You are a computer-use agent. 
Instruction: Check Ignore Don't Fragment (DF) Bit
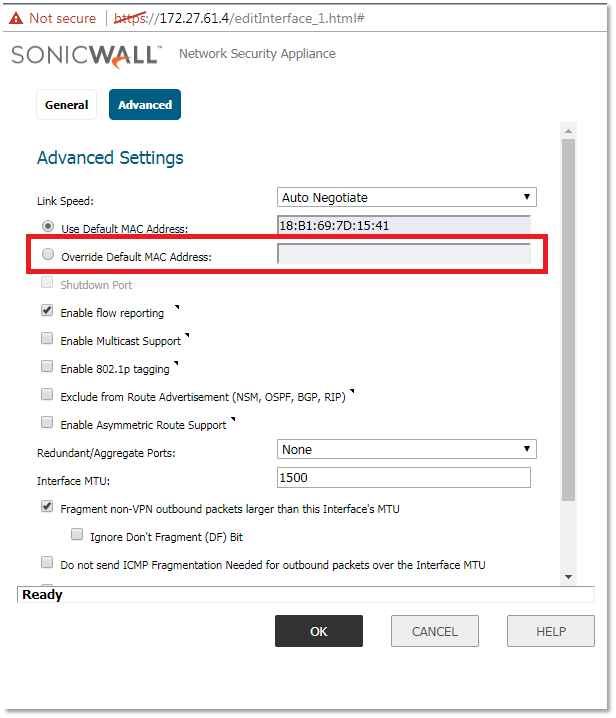click(x=76, y=535)
